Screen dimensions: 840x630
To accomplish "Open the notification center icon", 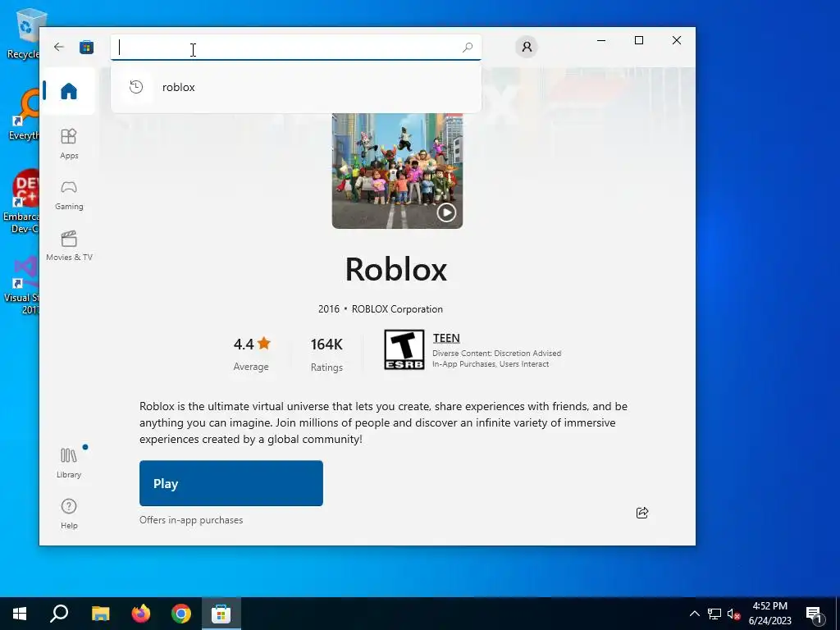I will (x=815, y=614).
